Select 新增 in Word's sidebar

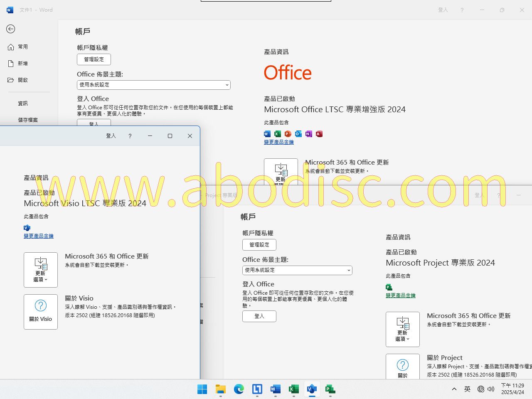(x=18, y=64)
